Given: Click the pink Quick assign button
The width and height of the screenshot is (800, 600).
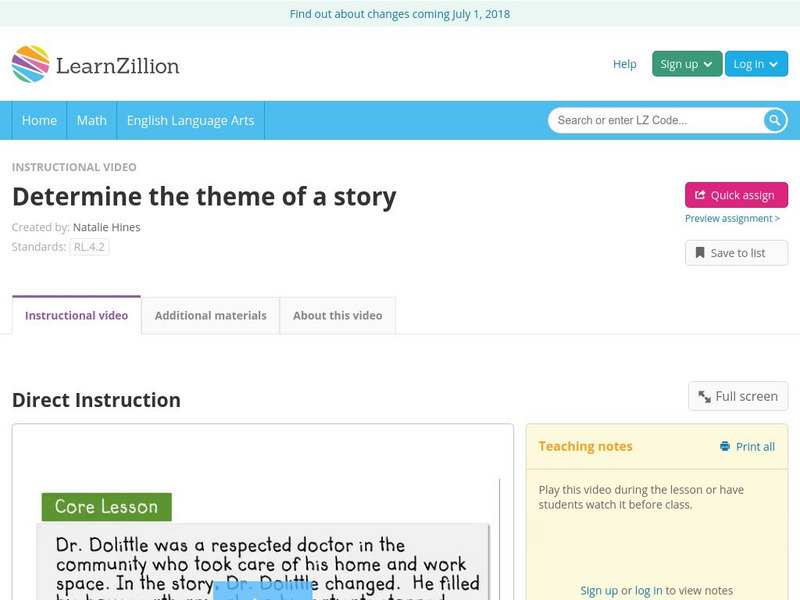Looking at the screenshot, I should click(x=735, y=195).
